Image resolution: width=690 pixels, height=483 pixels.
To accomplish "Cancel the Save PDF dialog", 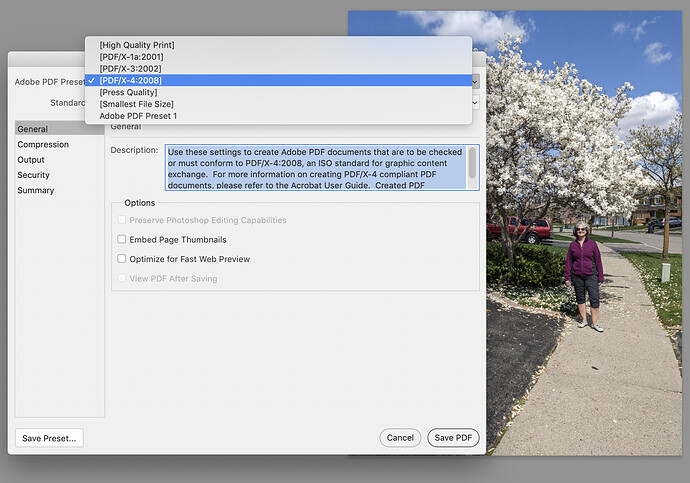I will pos(400,438).
